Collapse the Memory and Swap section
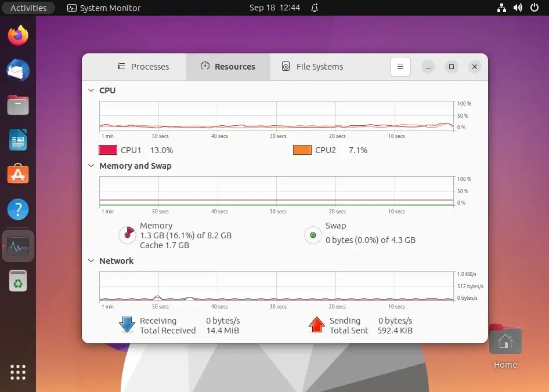The image size is (549, 392). (x=91, y=166)
